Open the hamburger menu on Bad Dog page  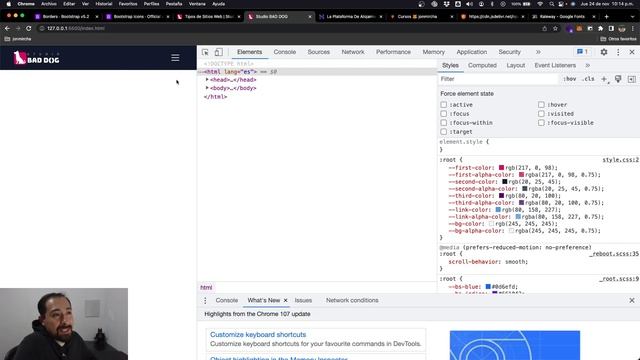click(175, 58)
